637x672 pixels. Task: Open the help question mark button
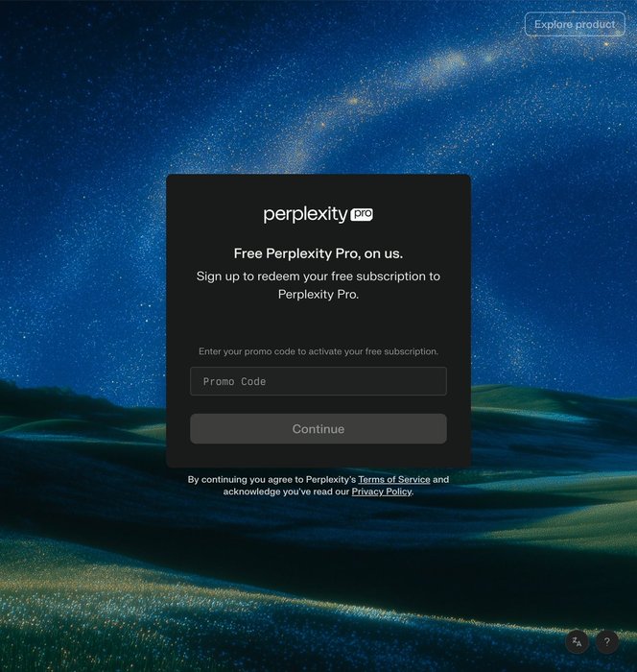coord(606,641)
